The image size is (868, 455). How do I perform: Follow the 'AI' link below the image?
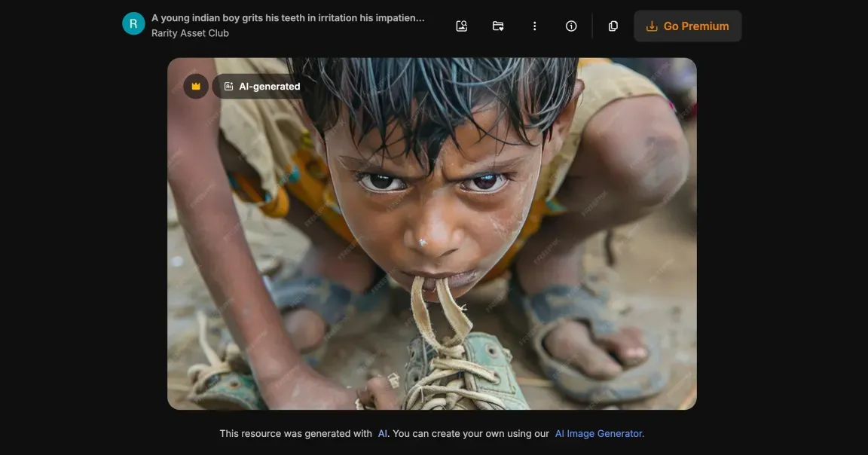click(x=383, y=434)
